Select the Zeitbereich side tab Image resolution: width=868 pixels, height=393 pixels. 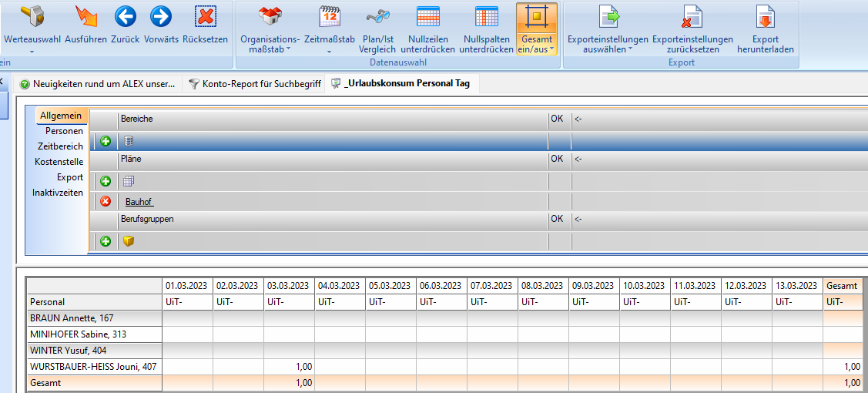60,146
